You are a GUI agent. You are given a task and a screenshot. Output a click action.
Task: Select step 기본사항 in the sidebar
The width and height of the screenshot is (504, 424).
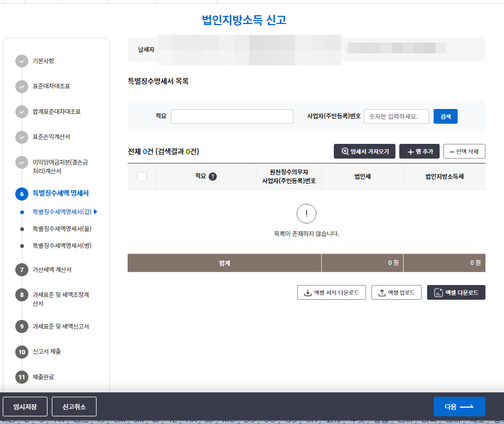(x=44, y=62)
